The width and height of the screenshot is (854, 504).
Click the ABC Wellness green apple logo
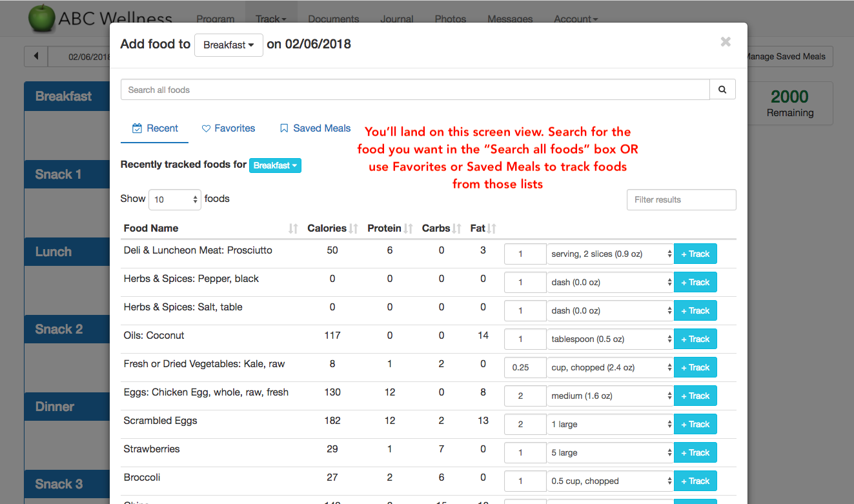(x=41, y=17)
